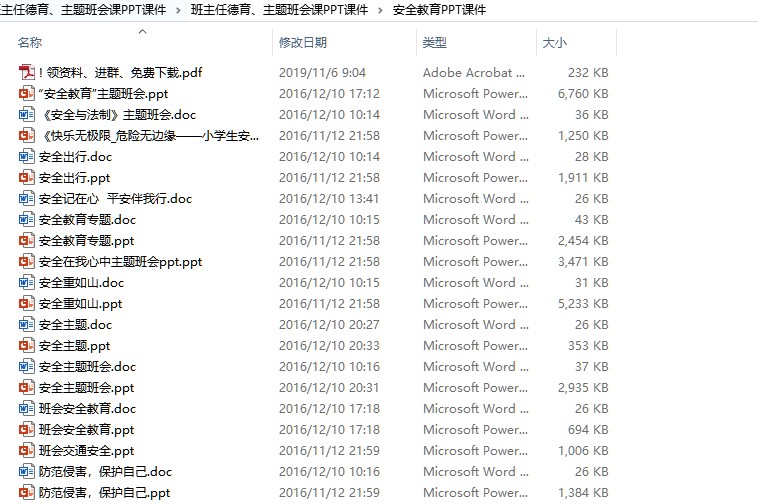The height and width of the screenshot is (504, 758).
Task: Click the sort arrow above the 名称 column
Action: point(142,32)
